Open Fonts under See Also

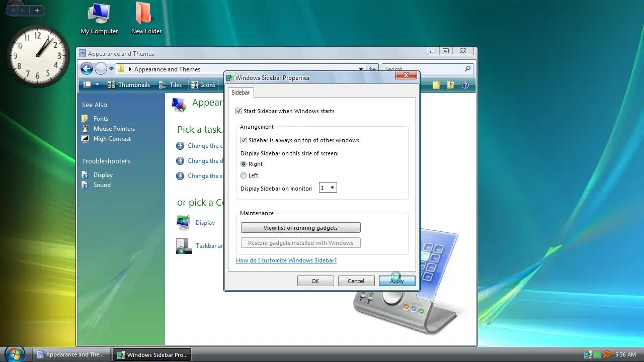point(101,119)
